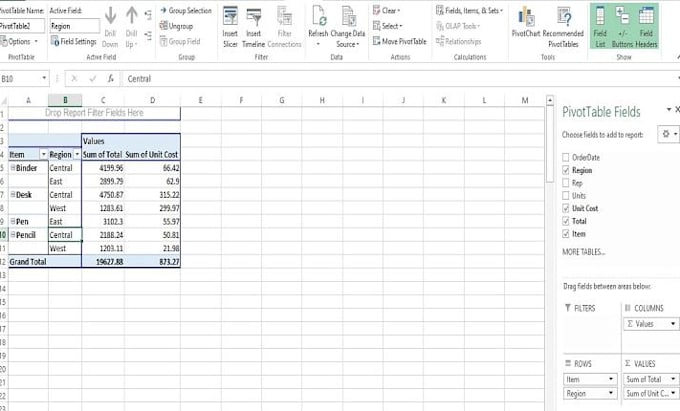Screen dimensions: 680x411
Task: Click the vertical scrollbar up arrow
Action: (x=550, y=100)
